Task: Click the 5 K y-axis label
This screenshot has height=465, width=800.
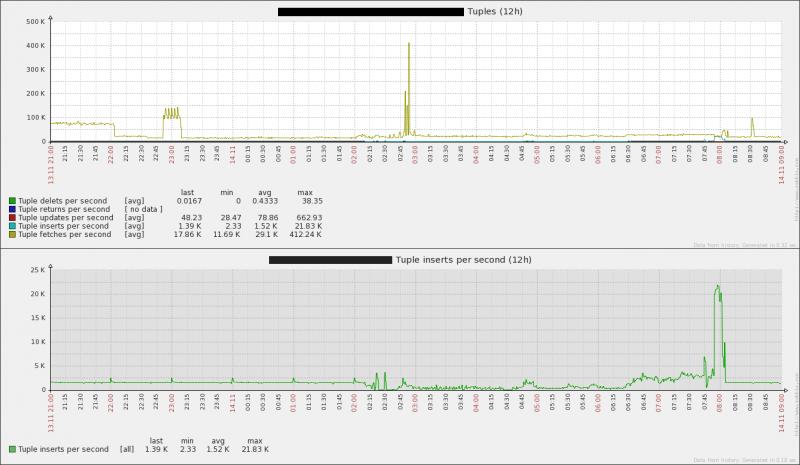Action: [x=40, y=366]
